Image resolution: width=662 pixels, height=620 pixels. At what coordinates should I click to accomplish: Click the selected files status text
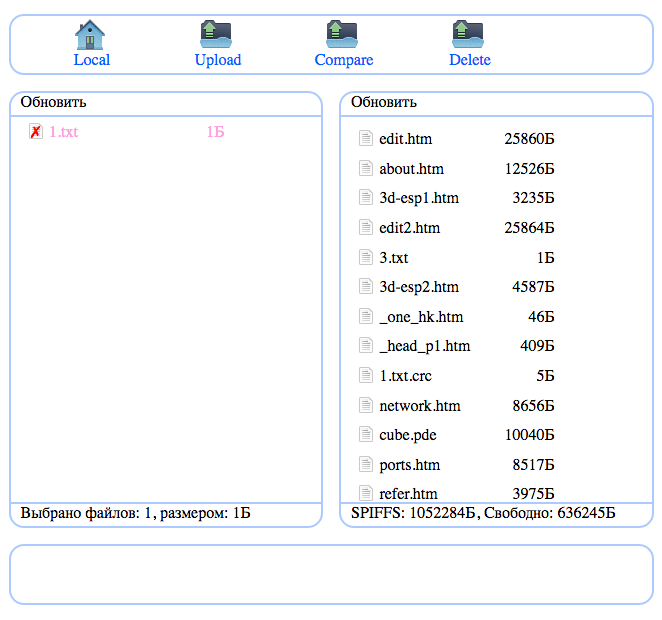(135, 513)
